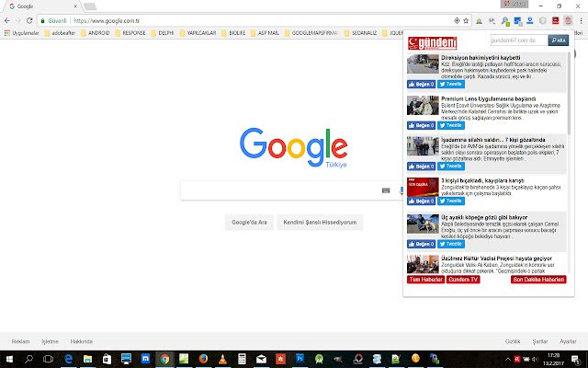Open VLC media player from the taskbar
This screenshot has width=588, height=368.
point(222,359)
